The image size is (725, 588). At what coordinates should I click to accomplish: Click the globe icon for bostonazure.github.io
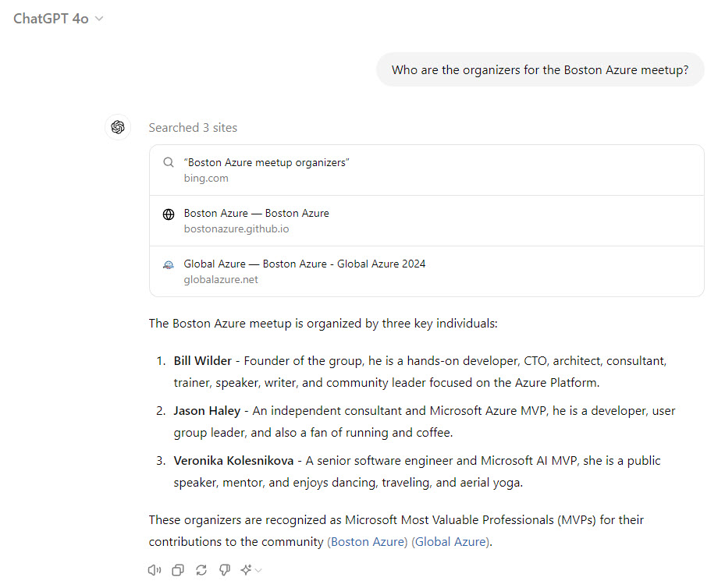[169, 214]
